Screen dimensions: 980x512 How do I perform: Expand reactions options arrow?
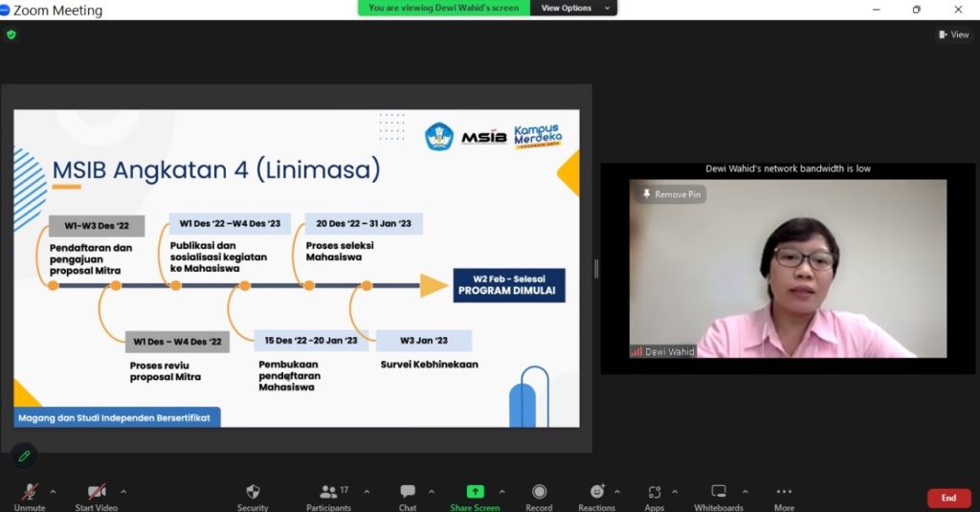pyautogui.click(x=617, y=492)
